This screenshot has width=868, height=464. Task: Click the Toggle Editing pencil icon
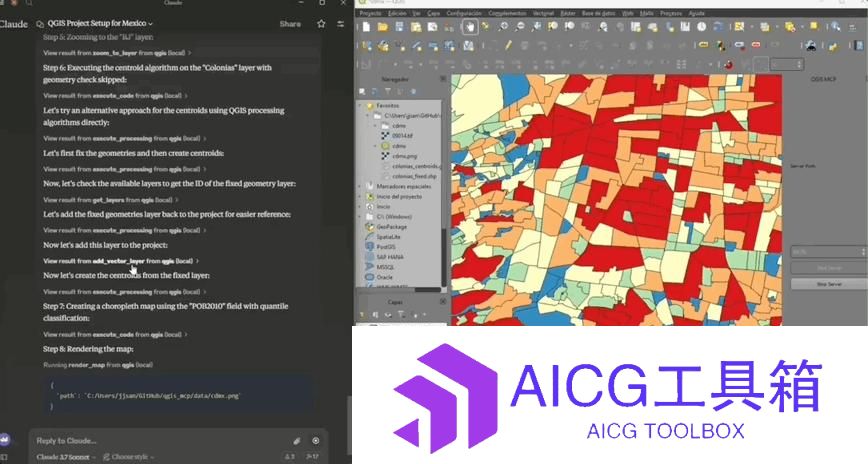tap(507, 45)
